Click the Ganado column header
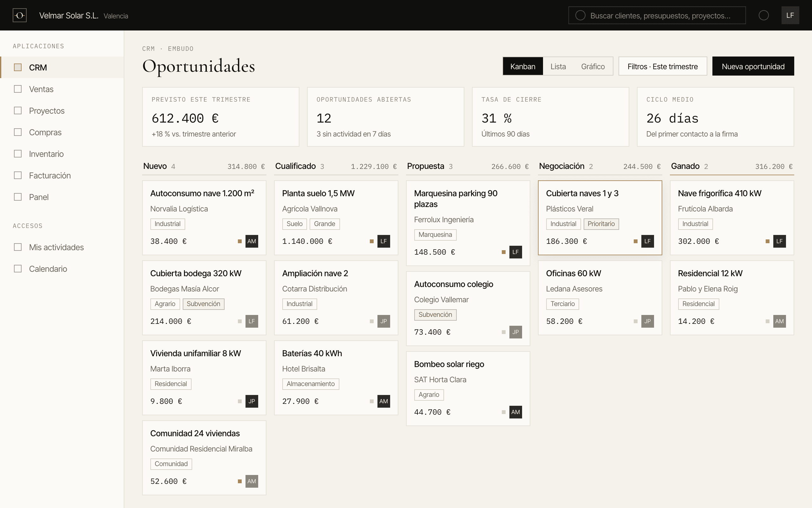This screenshot has height=508, width=812. pyautogui.click(x=731, y=166)
